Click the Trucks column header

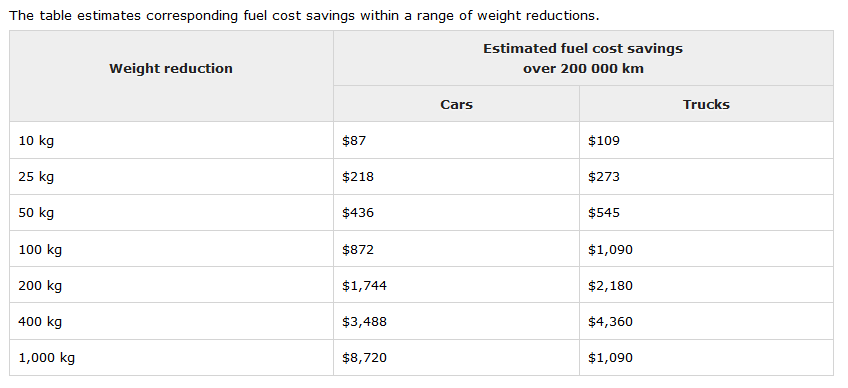(x=706, y=104)
